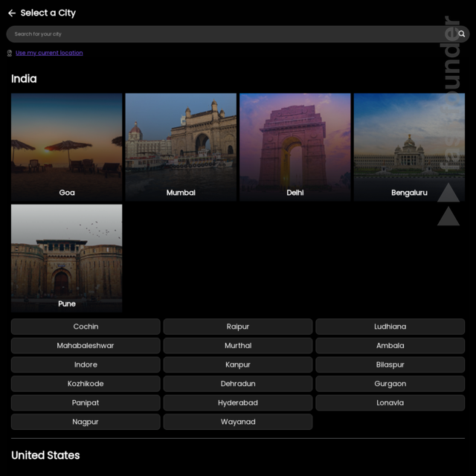The width and height of the screenshot is (476, 476).
Task: Choose the Nagpur city button
Action: click(x=86, y=422)
